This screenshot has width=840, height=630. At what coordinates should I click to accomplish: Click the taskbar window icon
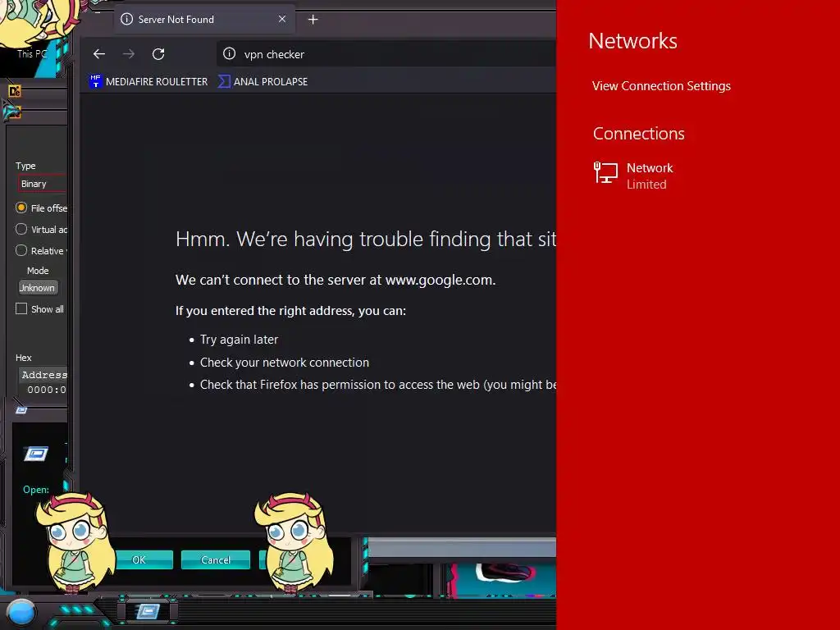(148, 610)
